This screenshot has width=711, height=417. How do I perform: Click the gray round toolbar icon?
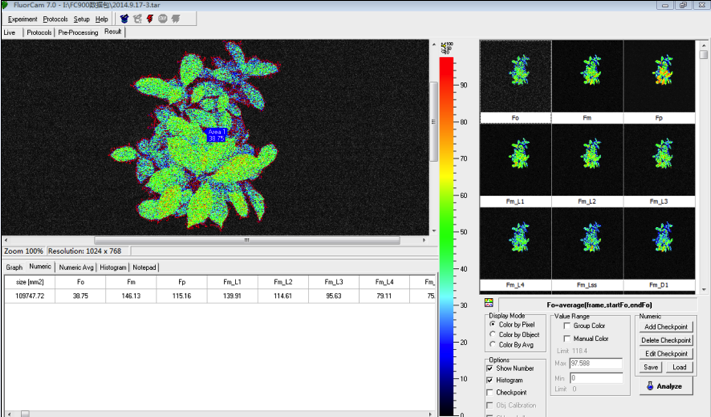163,19
